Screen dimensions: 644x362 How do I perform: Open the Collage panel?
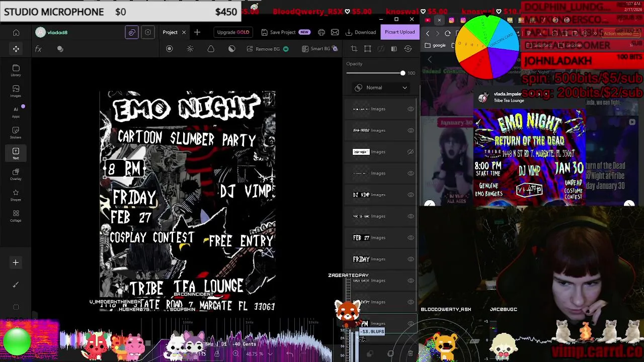(x=16, y=216)
